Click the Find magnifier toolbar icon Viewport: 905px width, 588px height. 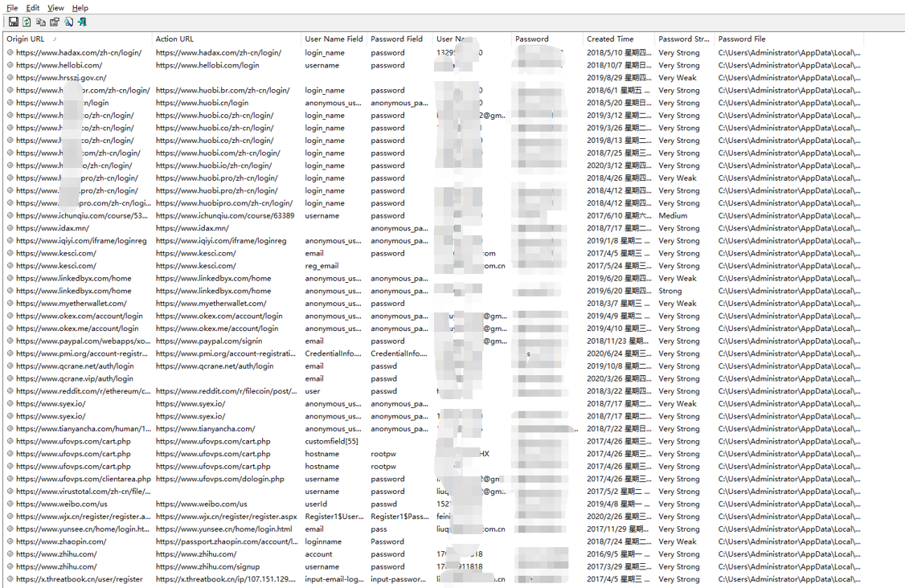click(x=68, y=22)
